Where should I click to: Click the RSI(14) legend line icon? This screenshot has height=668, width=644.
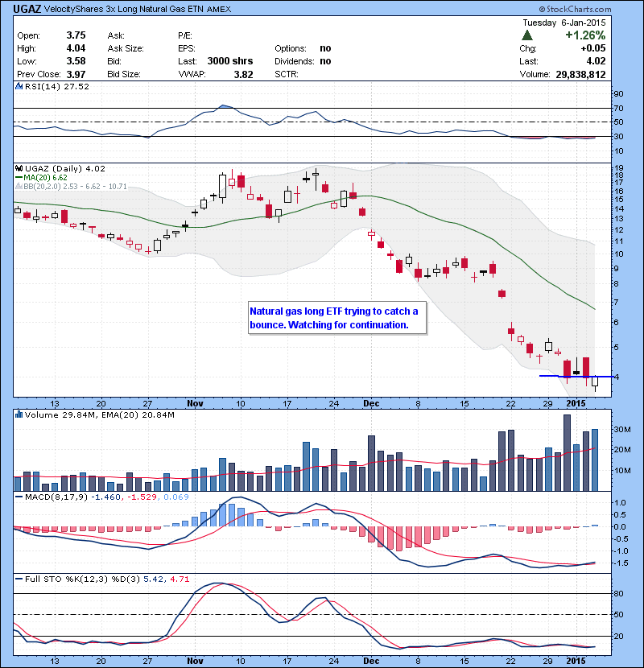point(19,86)
